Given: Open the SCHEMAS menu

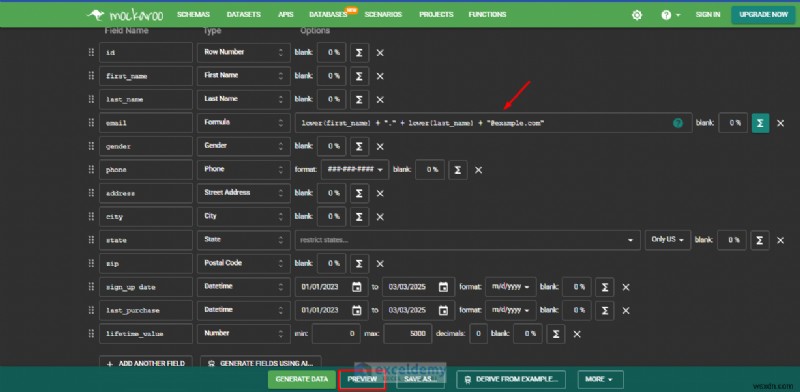Looking at the screenshot, I should pyautogui.click(x=193, y=15).
